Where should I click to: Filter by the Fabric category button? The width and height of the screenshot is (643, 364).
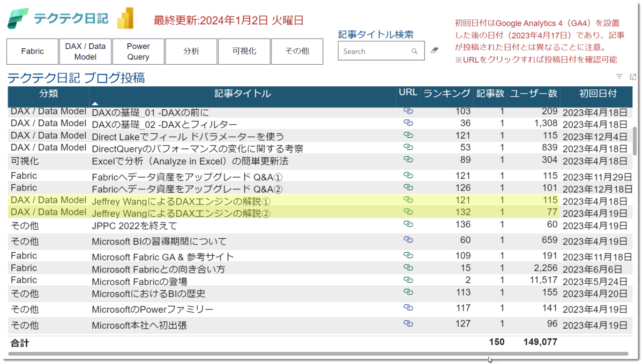[x=32, y=51]
